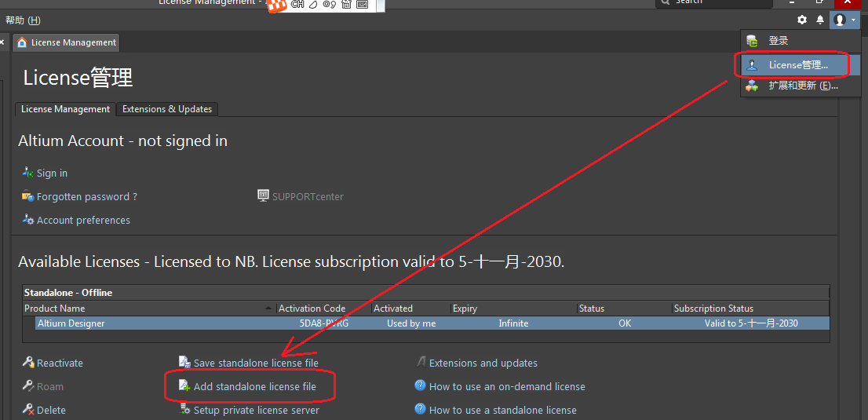The width and height of the screenshot is (868, 420).
Task: Open How to use an on-demand license
Action: tap(507, 386)
